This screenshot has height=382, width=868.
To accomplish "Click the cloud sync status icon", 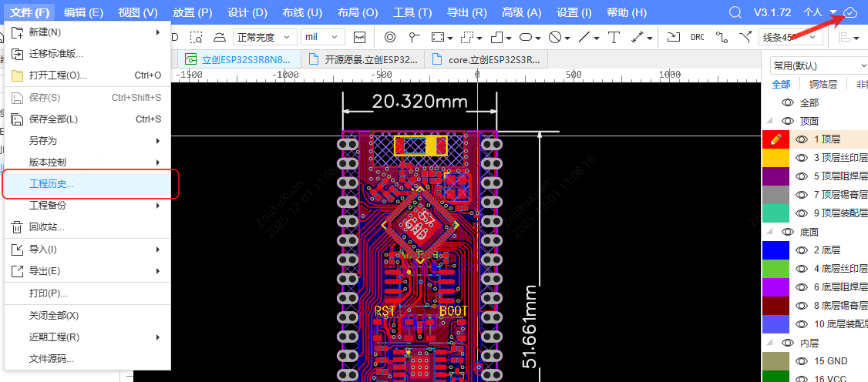I will click(850, 12).
